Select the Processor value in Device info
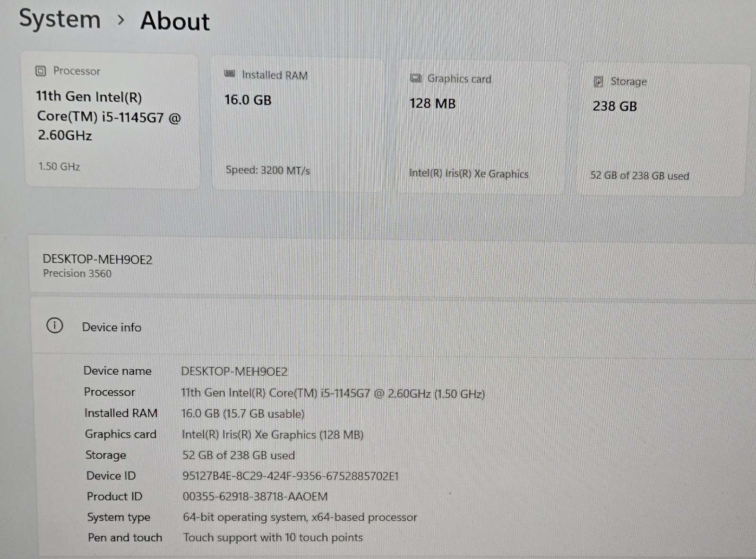The height and width of the screenshot is (559, 756). 333,393
